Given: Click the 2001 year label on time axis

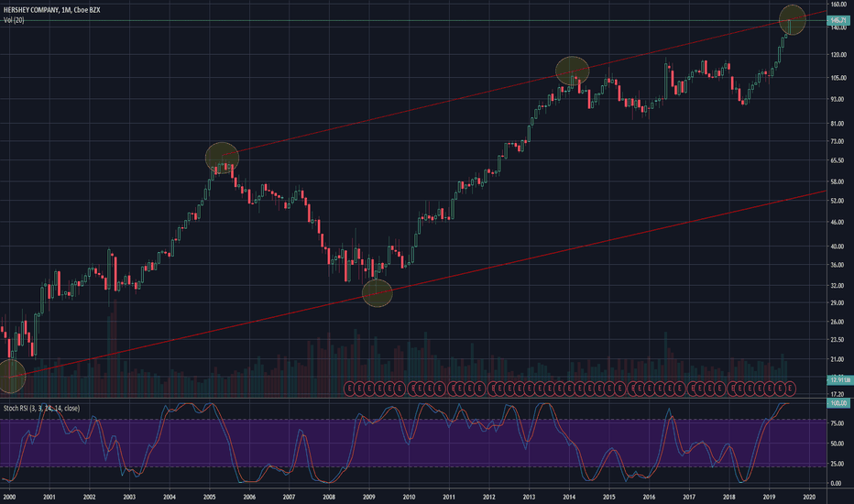Looking at the screenshot, I should tap(49, 497).
